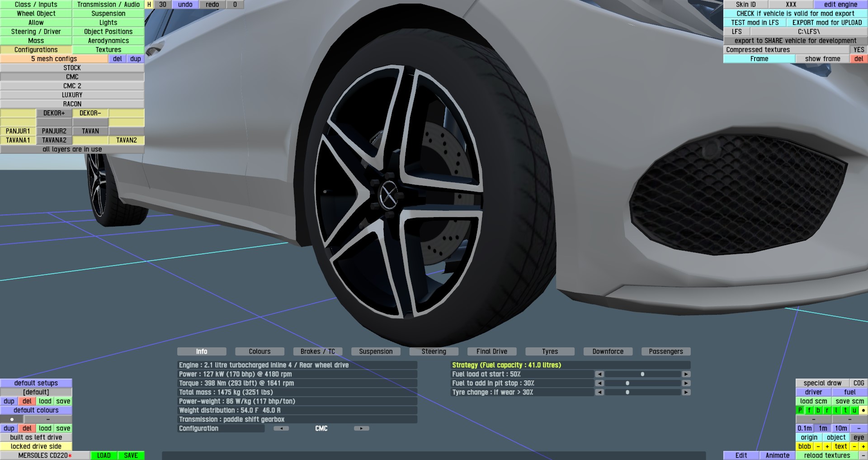Toggle COG special draw

point(859,383)
